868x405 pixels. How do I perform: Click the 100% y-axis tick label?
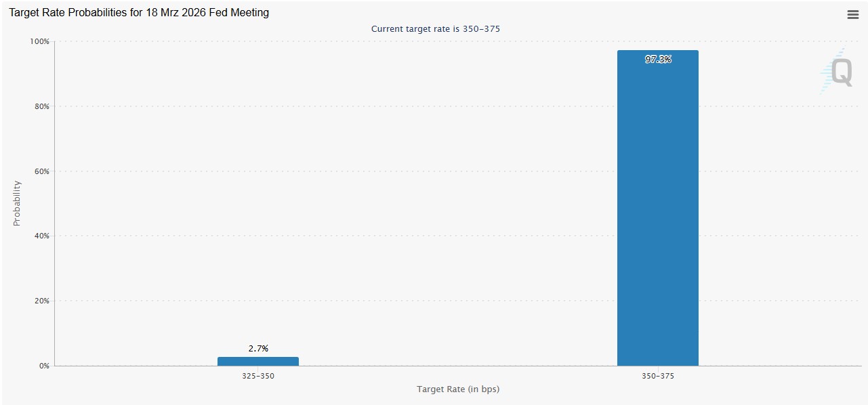(40, 41)
